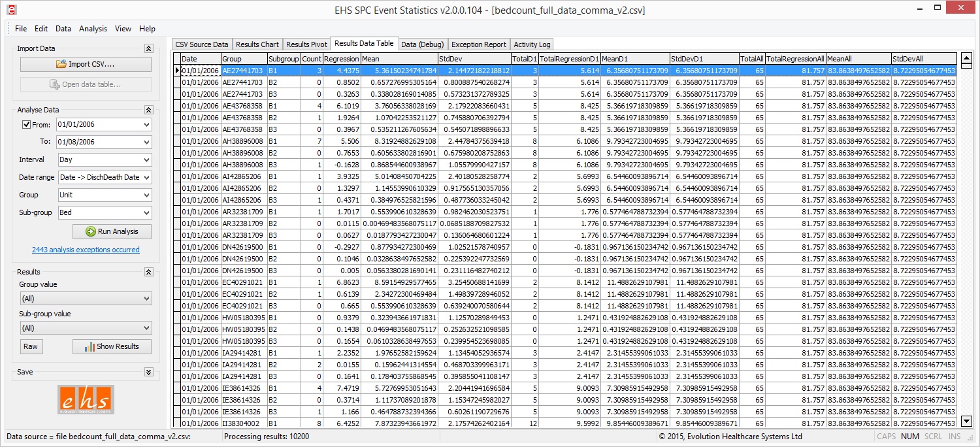Click the Import CSV folder icon
The image size is (980, 447).
(61, 64)
